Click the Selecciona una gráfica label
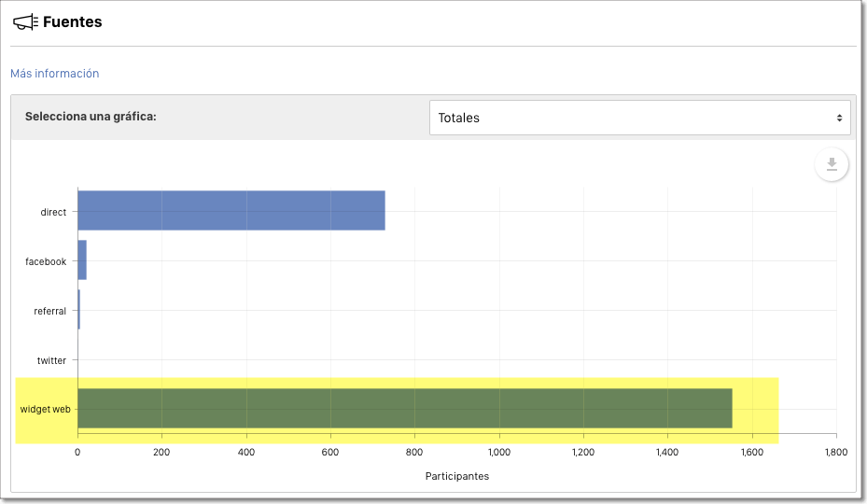 (x=91, y=118)
